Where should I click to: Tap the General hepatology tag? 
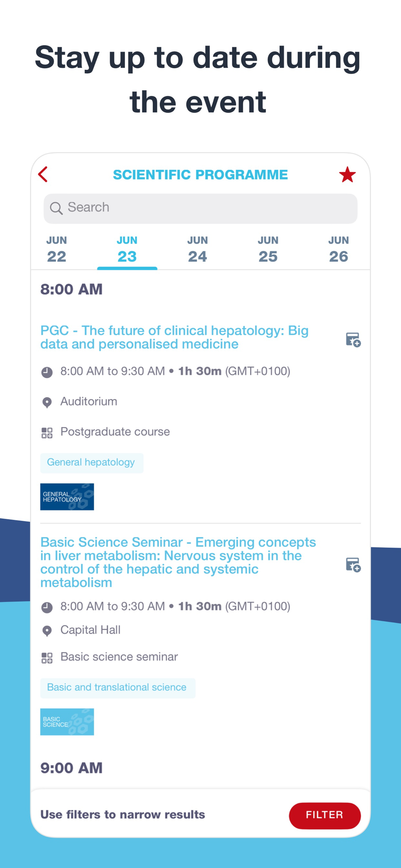(x=92, y=463)
